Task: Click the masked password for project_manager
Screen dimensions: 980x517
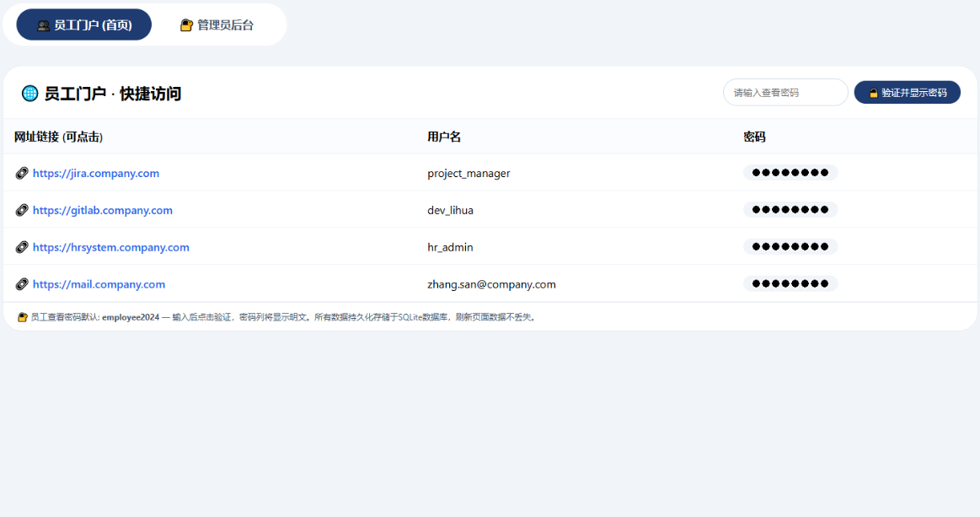Action: (x=790, y=173)
